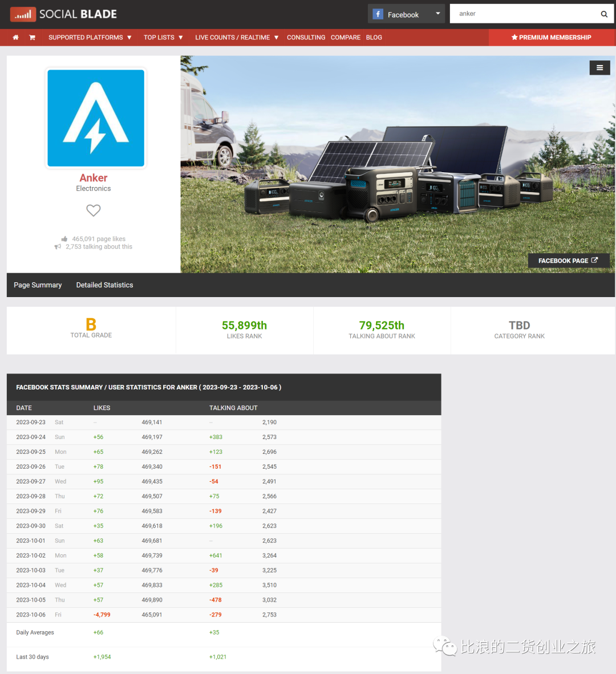Select the 2023-09-23 row date
616x674 pixels.
(31, 423)
